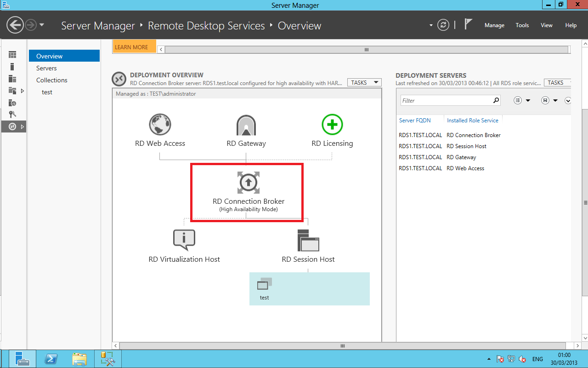Click the Forward navigation arrow
Viewport: 588px width, 368px height.
[30, 25]
